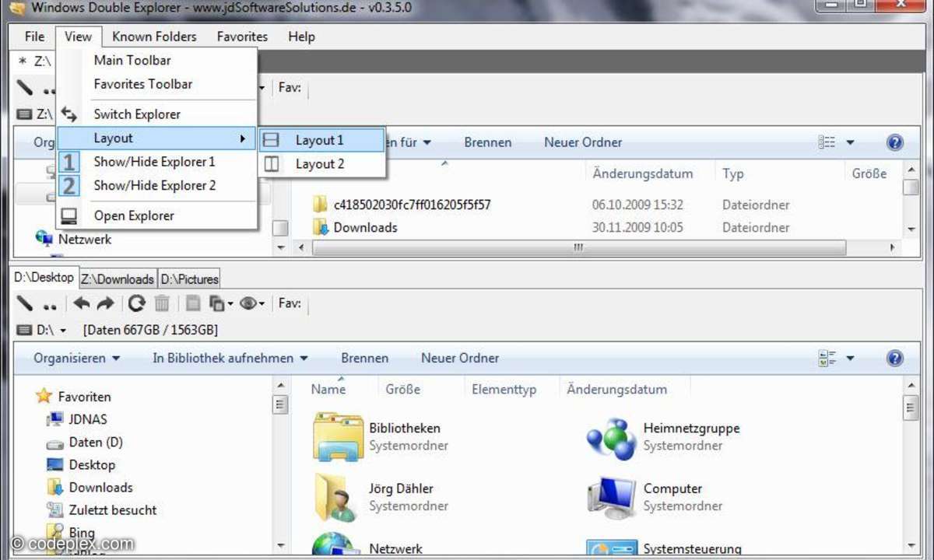This screenshot has width=934, height=560.
Task: Open the Organisieren dropdown in lower explorer
Action: (x=77, y=359)
